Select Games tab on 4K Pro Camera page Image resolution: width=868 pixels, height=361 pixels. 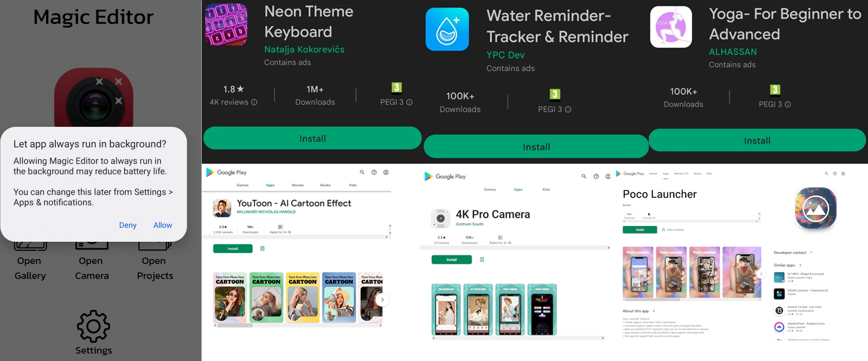[x=490, y=190]
